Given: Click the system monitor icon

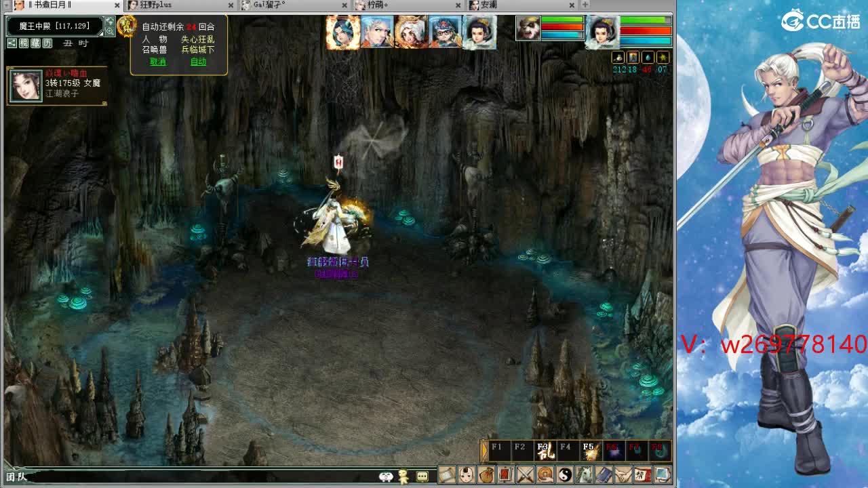Looking at the screenshot, I should click(x=663, y=474).
